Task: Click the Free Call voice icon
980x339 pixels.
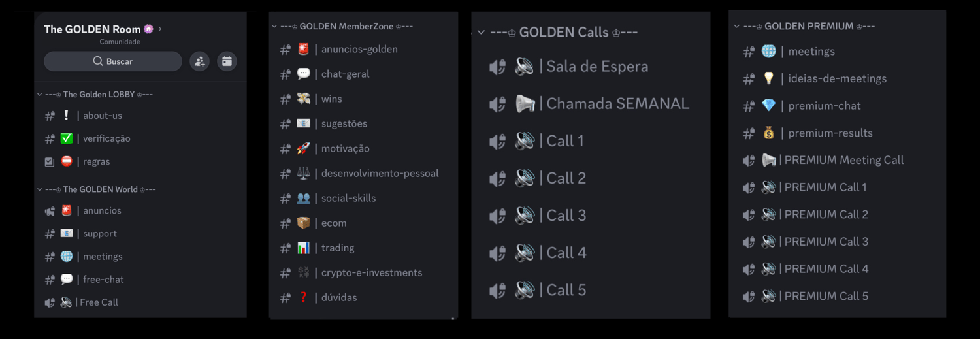Action: coord(50,302)
